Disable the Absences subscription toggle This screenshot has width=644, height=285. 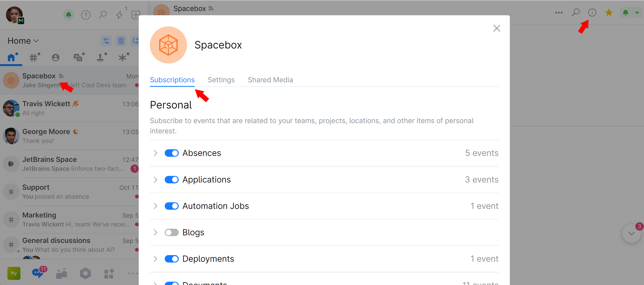click(172, 153)
